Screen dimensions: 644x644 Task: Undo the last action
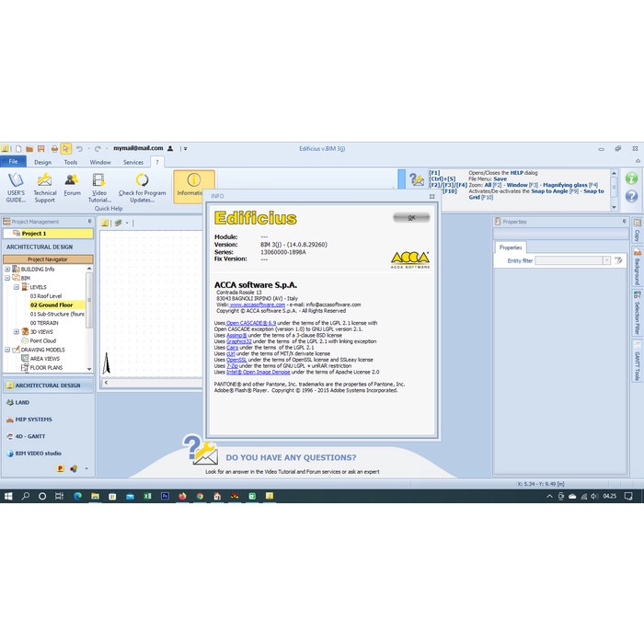click(79, 149)
